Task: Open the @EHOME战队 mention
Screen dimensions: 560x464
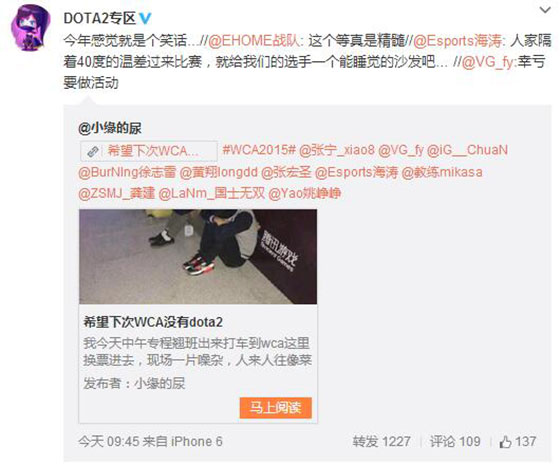Action: pos(255,41)
